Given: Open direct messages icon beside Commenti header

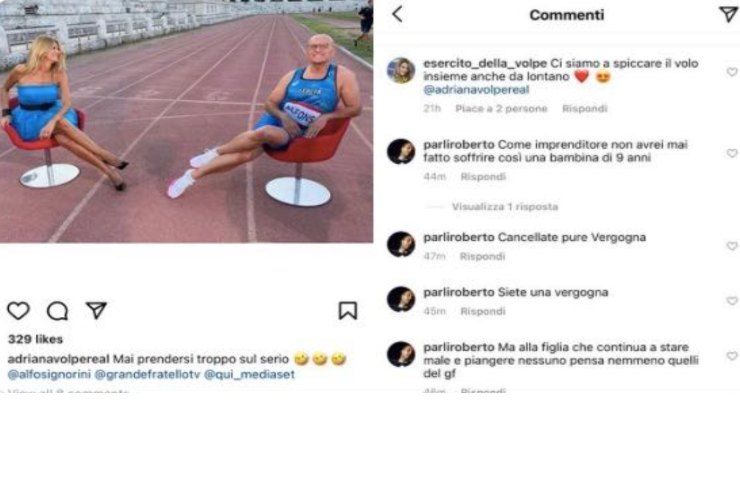Looking at the screenshot, I should (729, 14).
